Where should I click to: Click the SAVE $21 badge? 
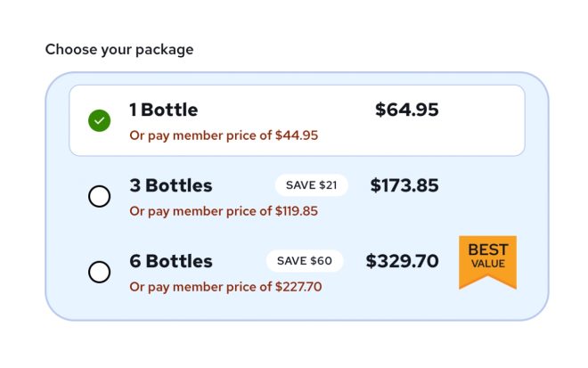pyautogui.click(x=312, y=185)
